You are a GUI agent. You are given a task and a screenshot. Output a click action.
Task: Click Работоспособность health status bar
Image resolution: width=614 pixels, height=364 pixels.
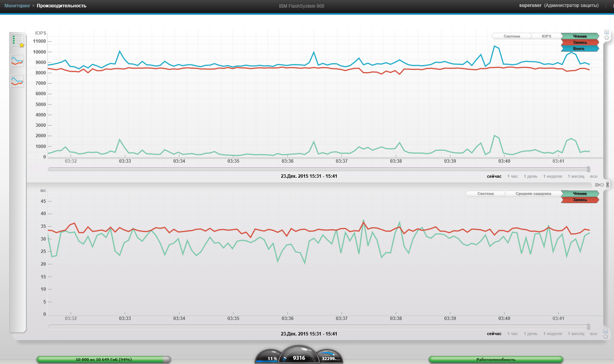coord(496,359)
